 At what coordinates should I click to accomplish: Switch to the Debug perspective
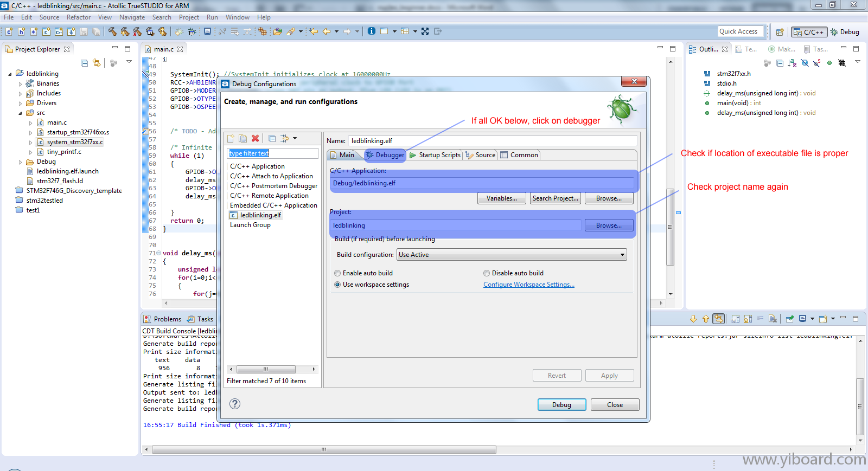pos(845,32)
